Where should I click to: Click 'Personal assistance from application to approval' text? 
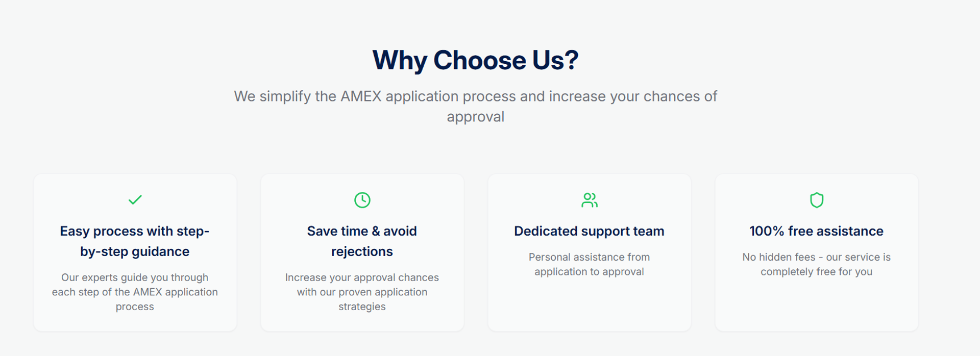589,264
